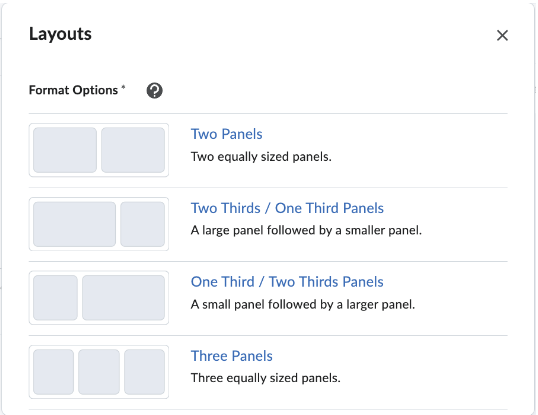
Task: Click right panel in Two Panels preview
Action: (x=133, y=150)
